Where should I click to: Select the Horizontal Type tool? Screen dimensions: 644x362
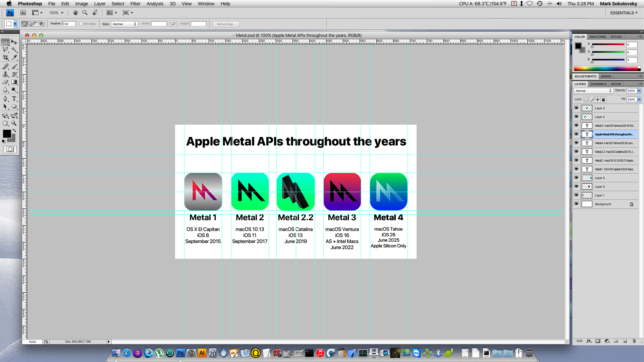[14, 99]
